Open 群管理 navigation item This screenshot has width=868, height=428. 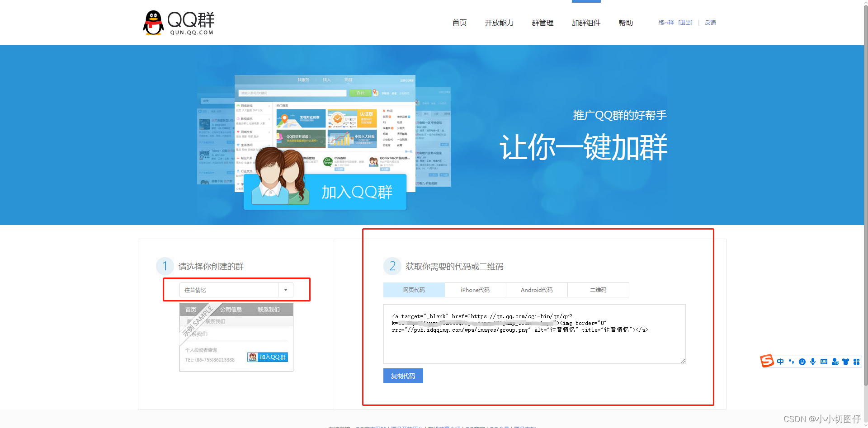pyautogui.click(x=542, y=23)
